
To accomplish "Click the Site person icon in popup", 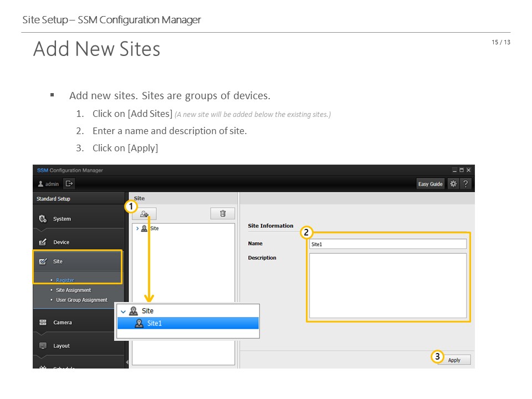I will coord(134,311).
